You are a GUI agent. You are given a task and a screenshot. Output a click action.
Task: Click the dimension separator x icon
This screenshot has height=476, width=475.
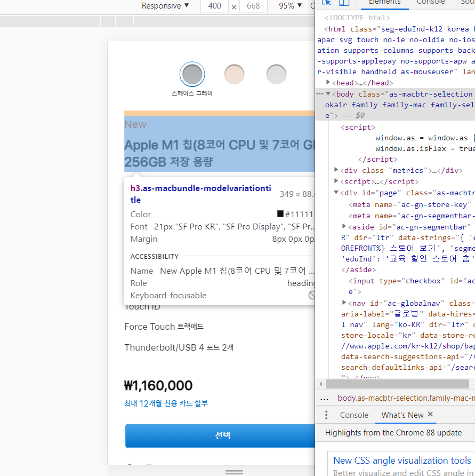click(234, 7)
